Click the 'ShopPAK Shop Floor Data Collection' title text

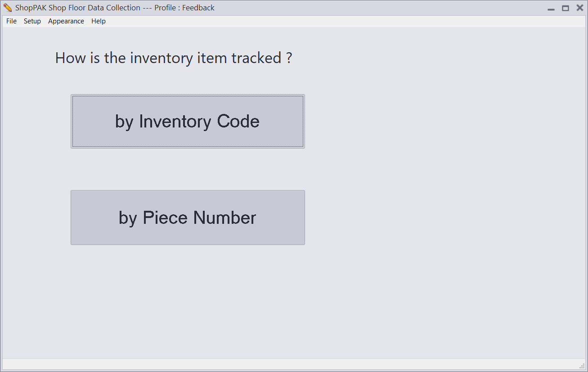tap(78, 8)
